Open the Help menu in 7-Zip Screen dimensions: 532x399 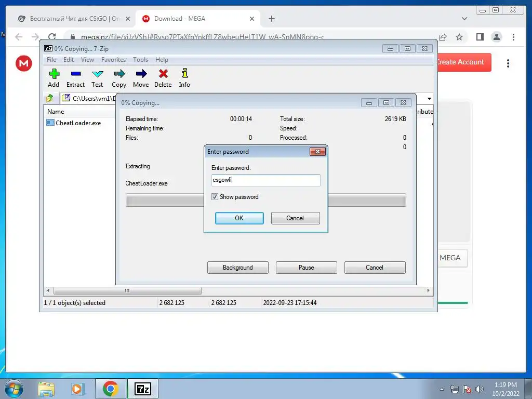(x=162, y=60)
